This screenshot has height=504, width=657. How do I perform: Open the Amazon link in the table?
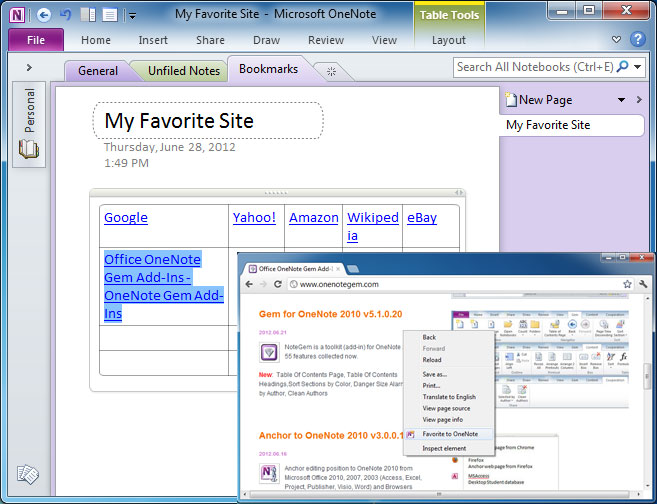[314, 217]
